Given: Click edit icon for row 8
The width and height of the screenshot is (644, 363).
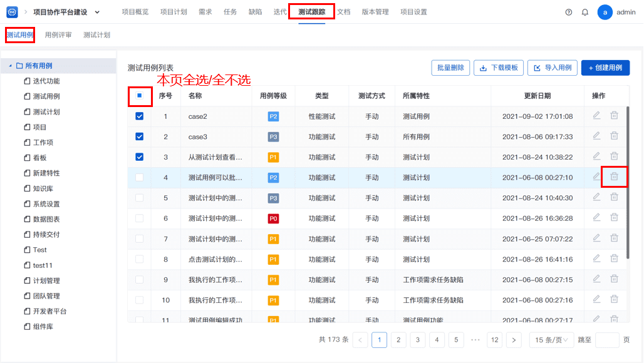Looking at the screenshot, I should (x=596, y=258).
